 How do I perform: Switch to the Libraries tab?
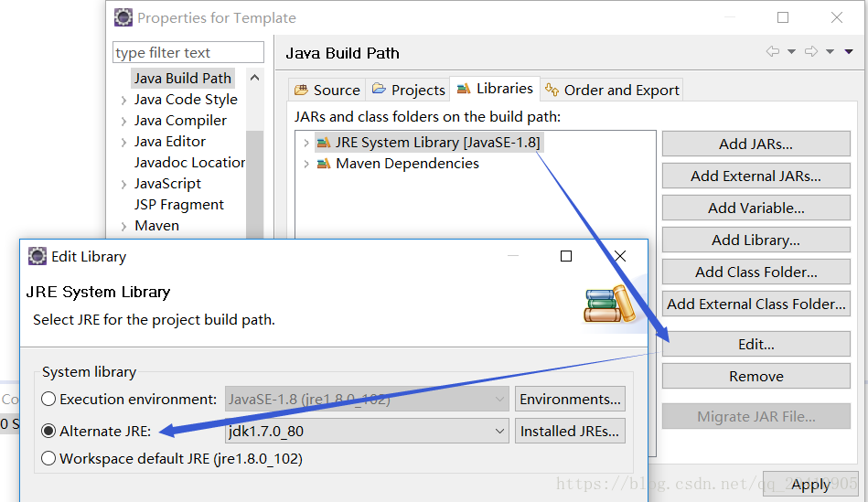pyautogui.click(x=495, y=89)
